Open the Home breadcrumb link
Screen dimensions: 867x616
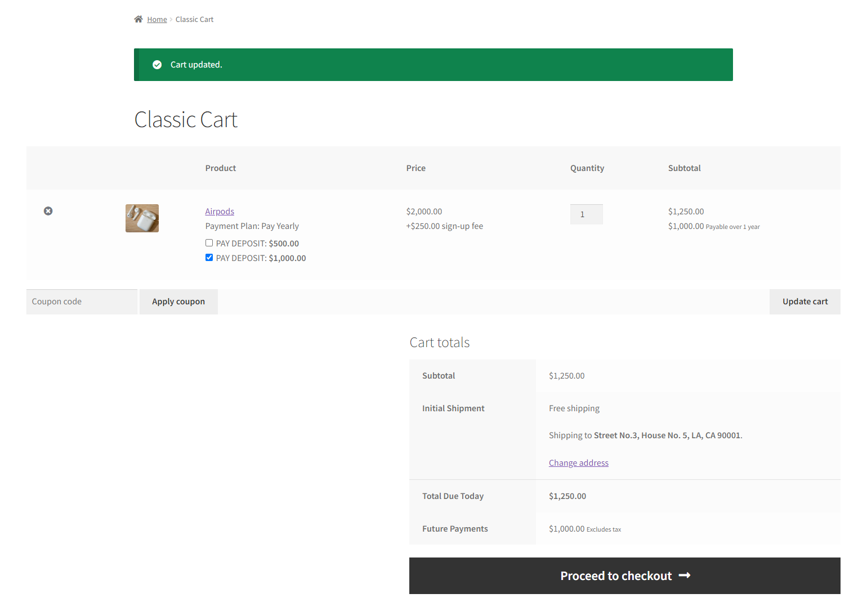pos(157,20)
